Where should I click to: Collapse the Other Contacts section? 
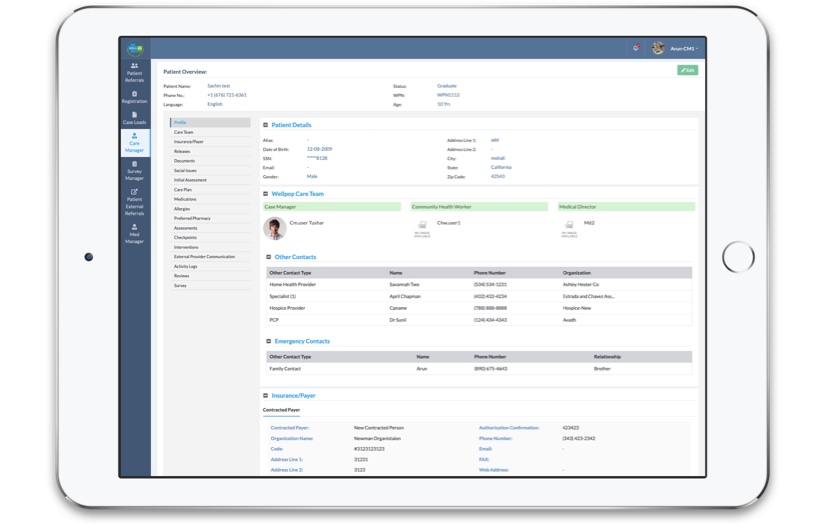click(269, 257)
